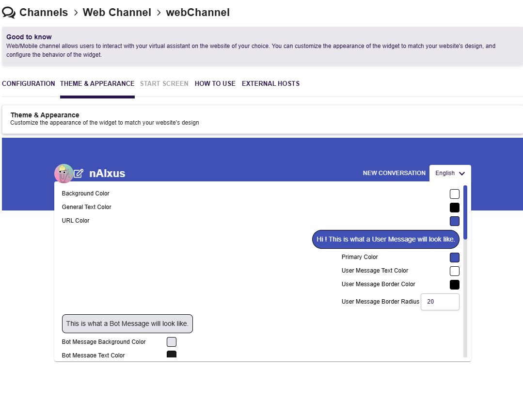This screenshot has height=420, width=523.
Task: Click the User Message Border Radius field
Action: 440,302
